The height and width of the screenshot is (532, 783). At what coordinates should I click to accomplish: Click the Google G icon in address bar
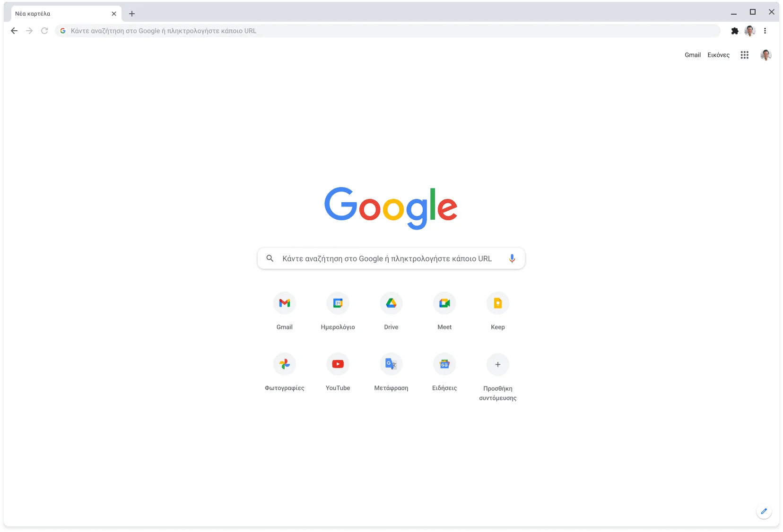(63, 31)
